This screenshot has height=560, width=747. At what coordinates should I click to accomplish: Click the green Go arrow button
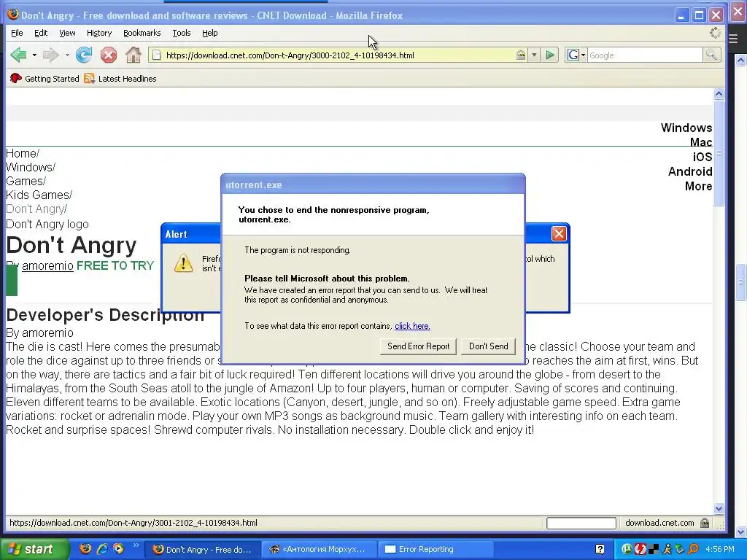pyautogui.click(x=550, y=55)
